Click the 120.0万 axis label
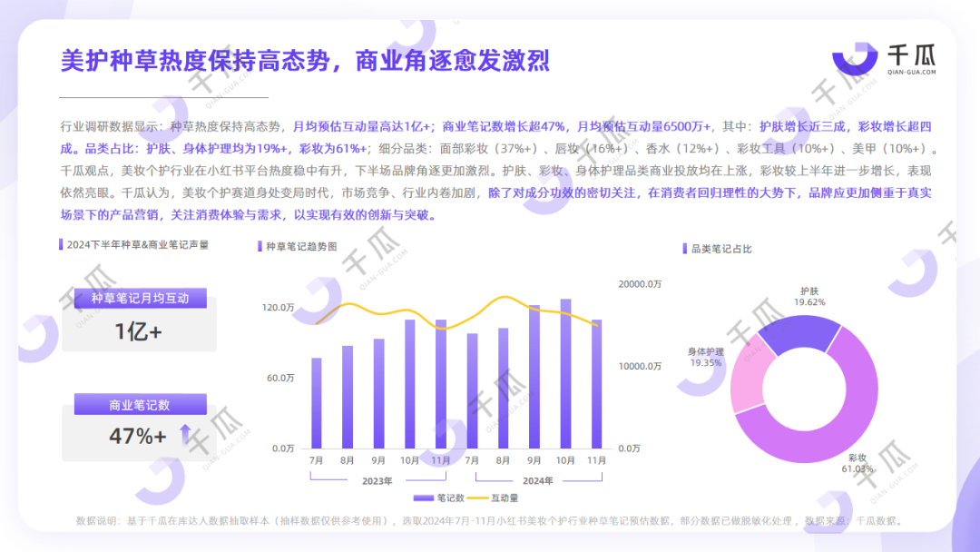 click(x=279, y=308)
